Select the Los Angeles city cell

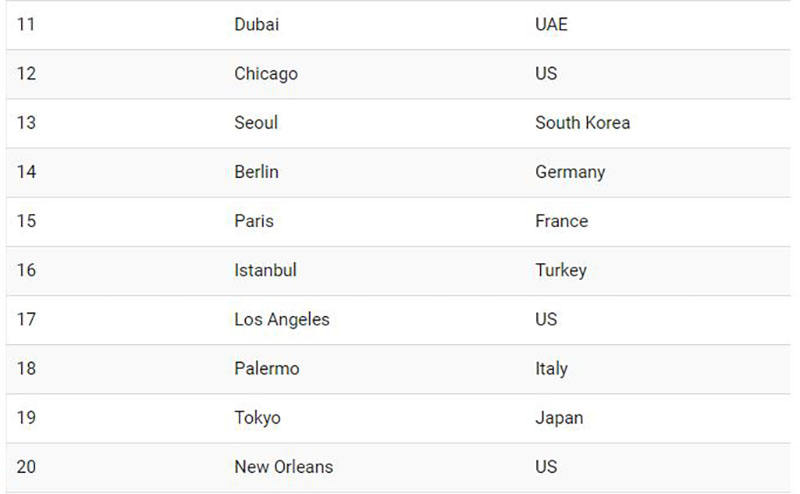coord(281,319)
